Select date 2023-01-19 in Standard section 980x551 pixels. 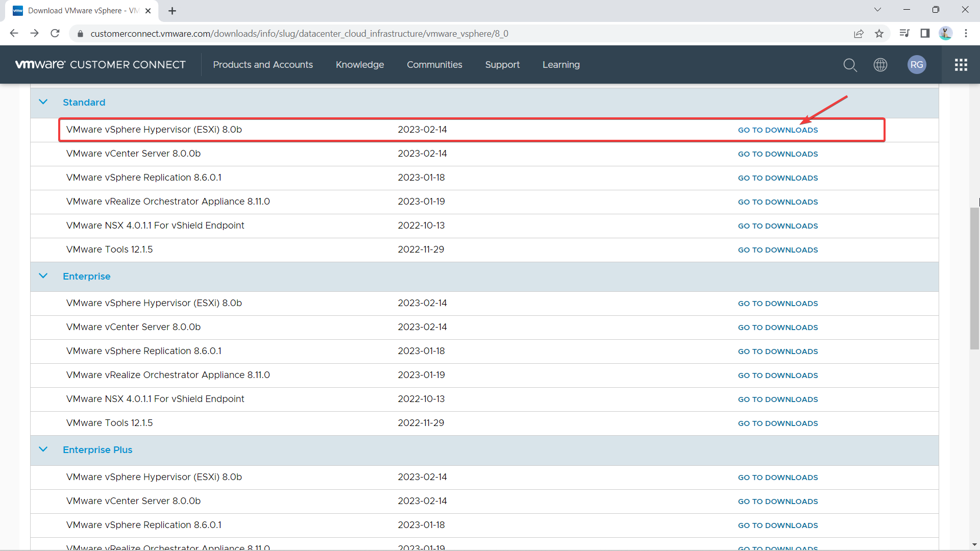(x=421, y=202)
